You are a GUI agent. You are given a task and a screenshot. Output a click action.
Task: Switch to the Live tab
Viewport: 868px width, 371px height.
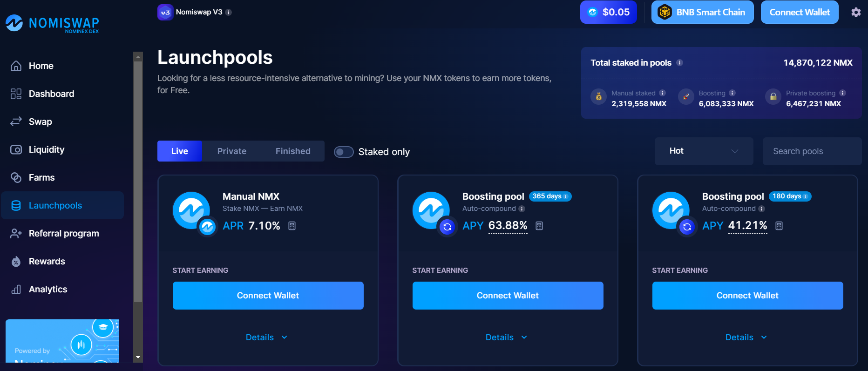[x=179, y=151]
